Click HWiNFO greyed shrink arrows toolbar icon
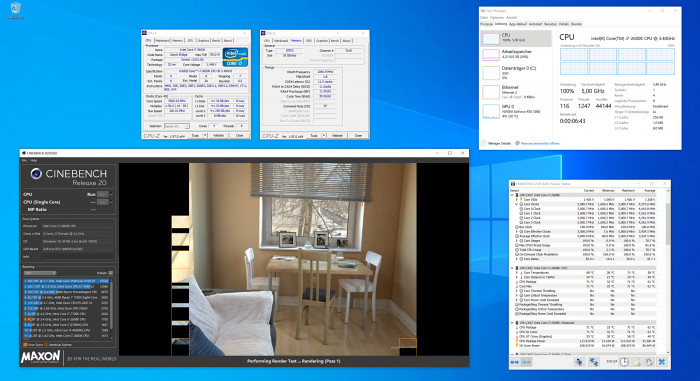Image resolution: width=700 pixels, height=381 pixels. click(x=526, y=362)
